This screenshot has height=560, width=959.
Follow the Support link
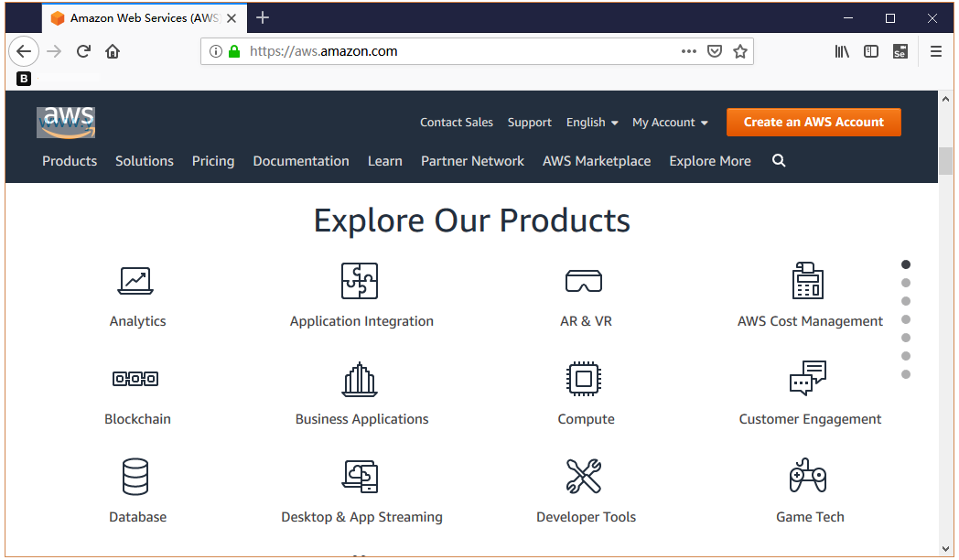coord(530,123)
